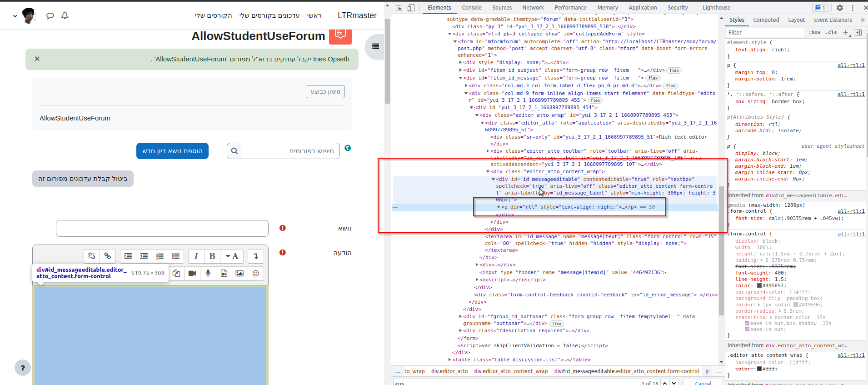The height and width of the screenshot is (385, 868).
Task: Expand the table discussion-list node
Action: (x=449, y=360)
